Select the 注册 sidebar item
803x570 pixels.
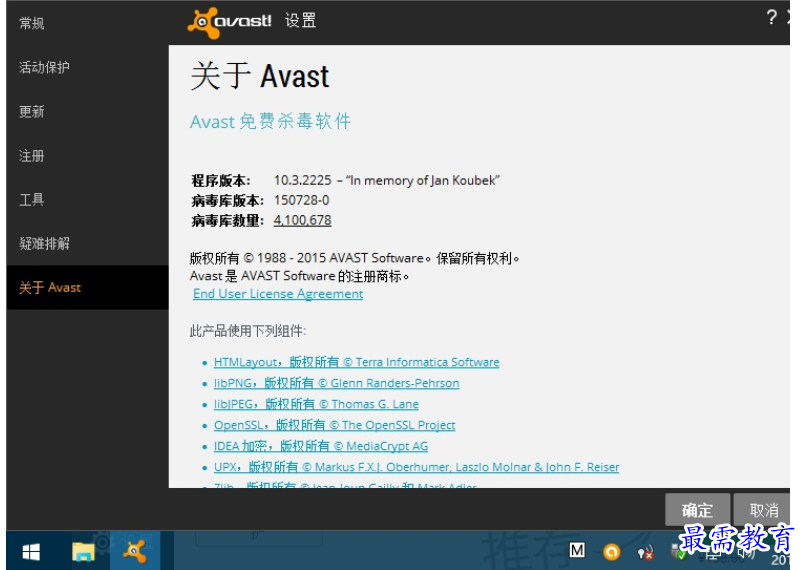click(x=32, y=156)
